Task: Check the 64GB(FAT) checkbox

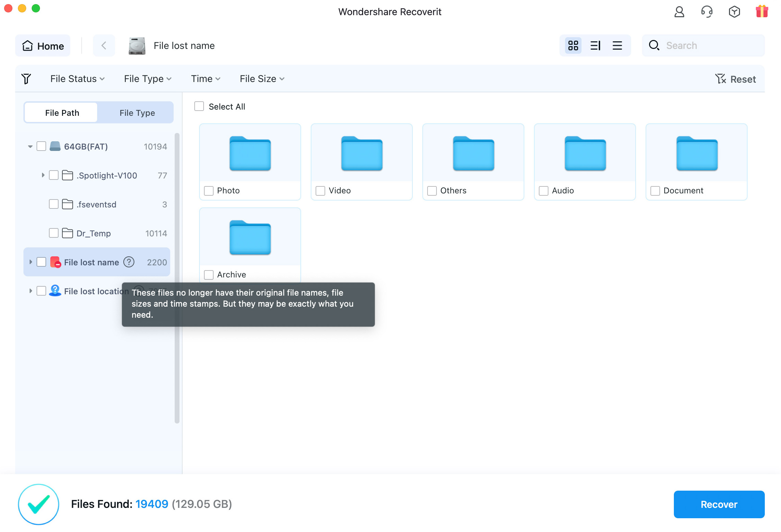Action: tap(41, 146)
